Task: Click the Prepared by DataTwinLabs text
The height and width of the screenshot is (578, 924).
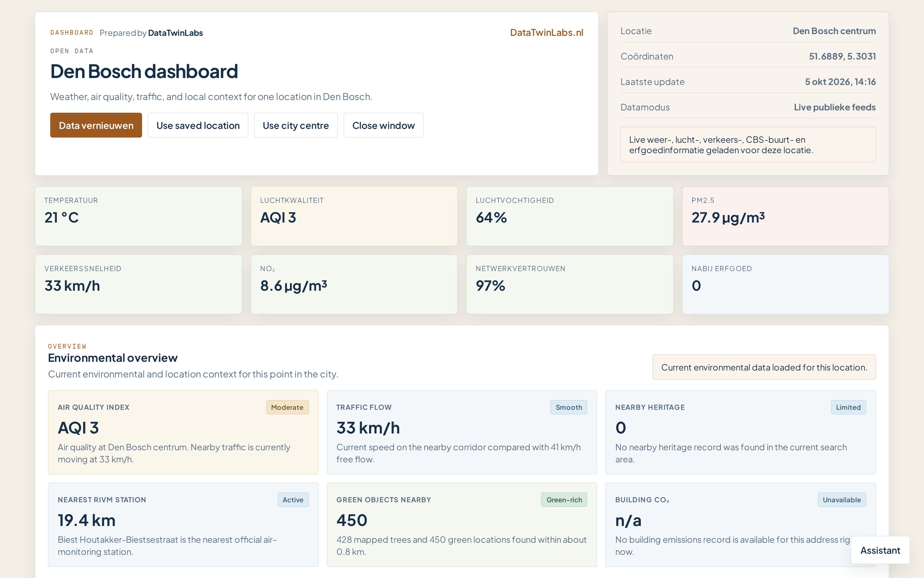Action: (151, 33)
